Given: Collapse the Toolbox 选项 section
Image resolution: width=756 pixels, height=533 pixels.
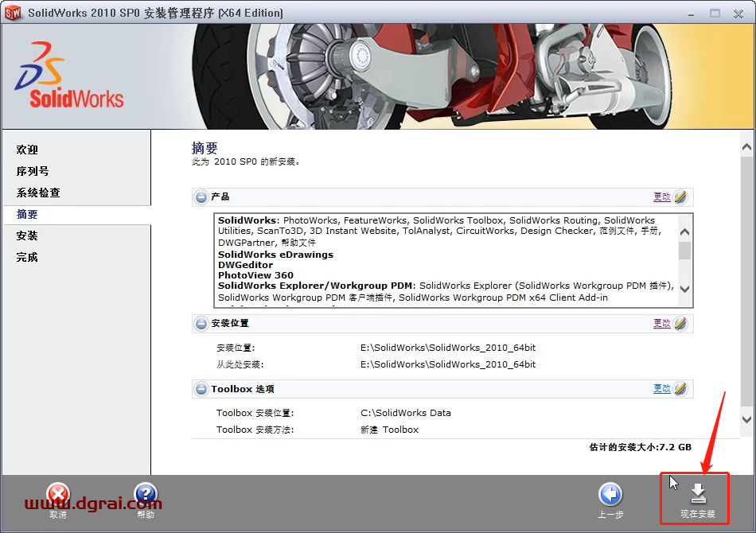Looking at the screenshot, I should point(201,388).
